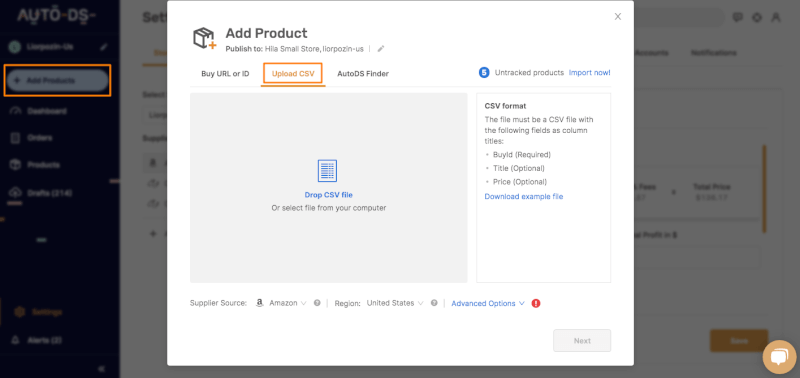Edit the publish-to store pencil icon
The height and width of the screenshot is (378, 800).
(381, 49)
